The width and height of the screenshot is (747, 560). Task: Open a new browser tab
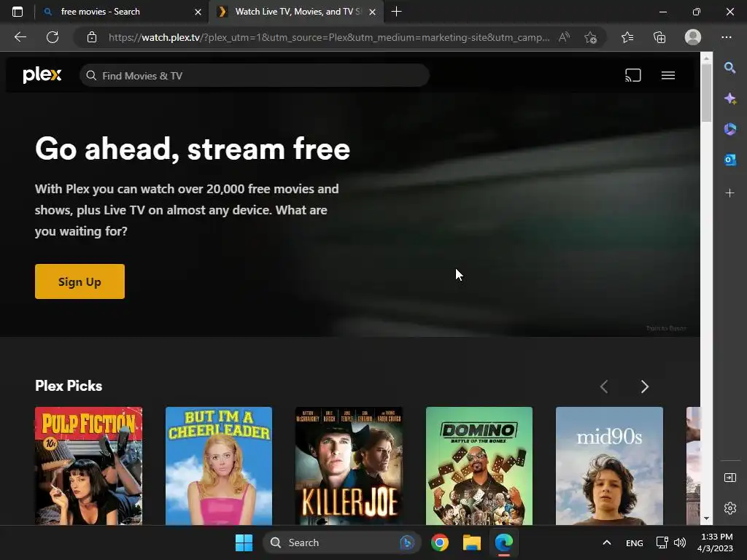[396, 12]
